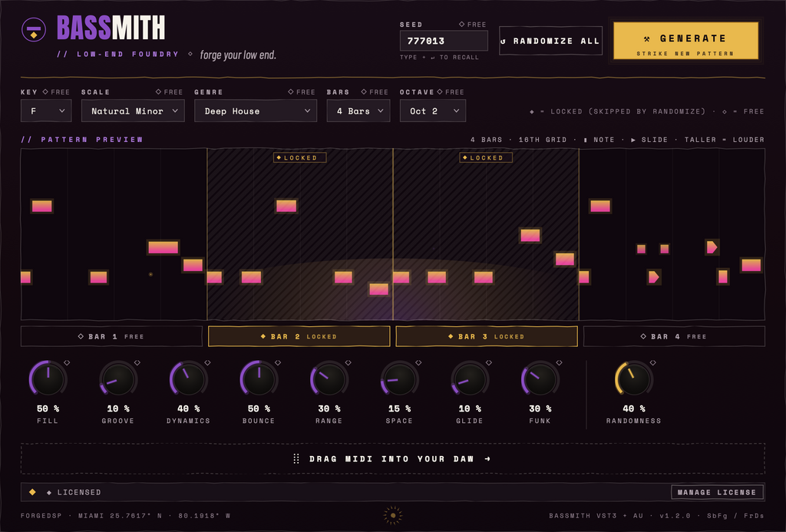The width and height of the screenshot is (786, 532).
Task: Toggle the Space knob lock diamond
Action: pyautogui.click(x=418, y=362)
